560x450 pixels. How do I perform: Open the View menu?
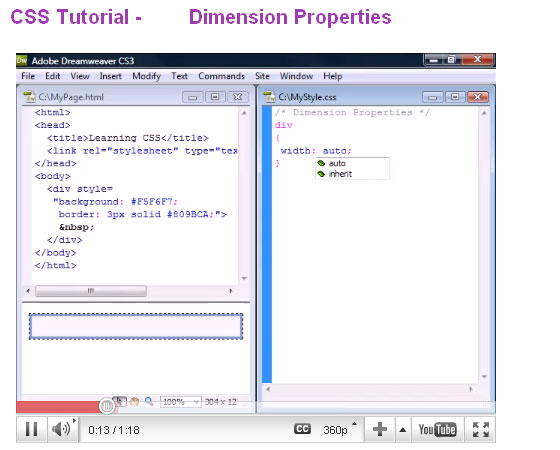[x=80, y=76]
